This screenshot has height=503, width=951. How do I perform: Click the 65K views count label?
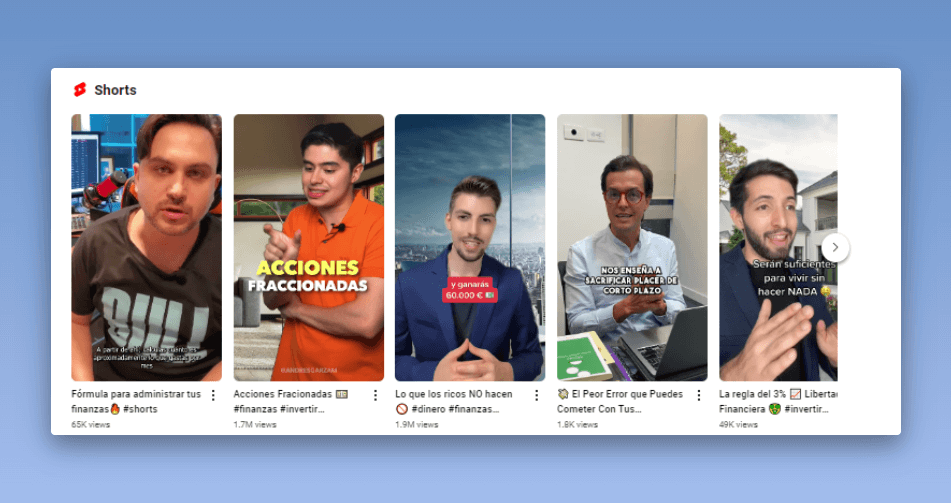pyautogui.click(x=91, y=425)
